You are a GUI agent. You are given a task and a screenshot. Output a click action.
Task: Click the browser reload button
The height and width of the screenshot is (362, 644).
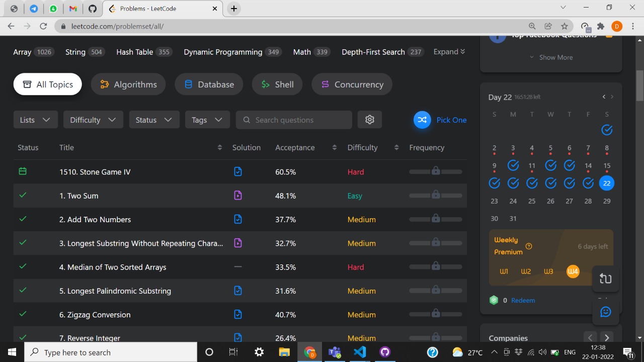pyautogui.click(x=43, y=26)
